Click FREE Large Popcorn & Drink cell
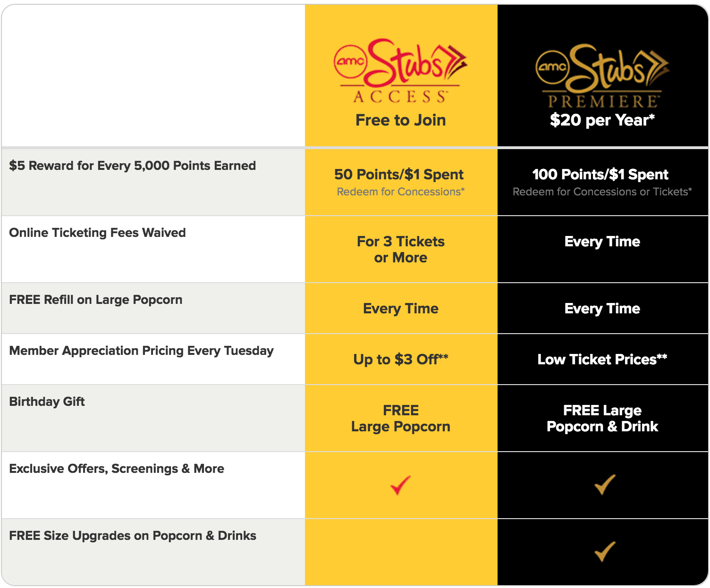The image size is (710, 588). (603, 419)
